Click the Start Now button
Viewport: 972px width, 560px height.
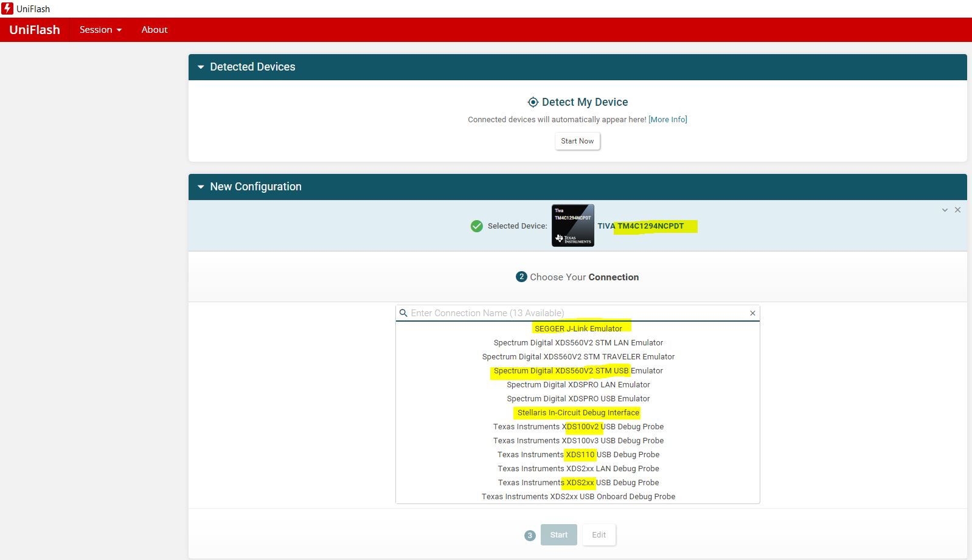coord(577,141)
